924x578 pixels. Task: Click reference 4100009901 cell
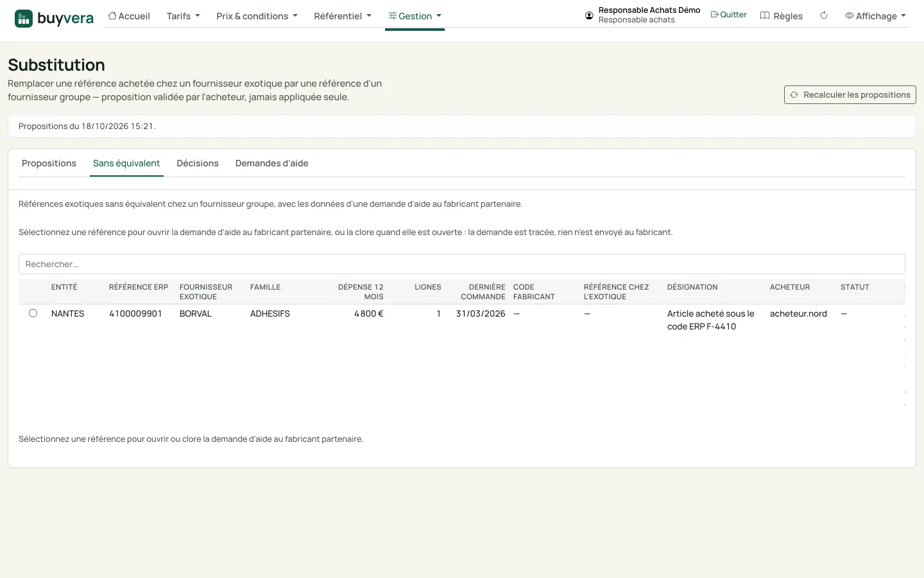[x=135, y=313]
